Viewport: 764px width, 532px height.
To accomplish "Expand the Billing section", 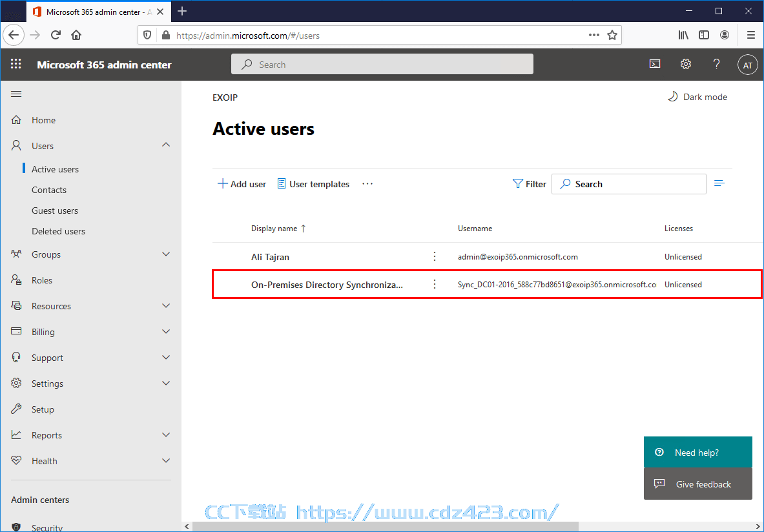I will point(166,331).
